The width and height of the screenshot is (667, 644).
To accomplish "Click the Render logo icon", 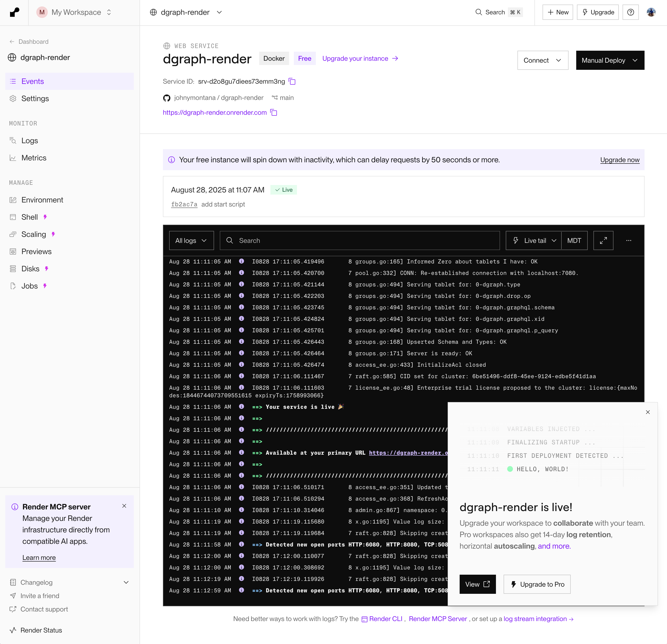I will 14,12.
